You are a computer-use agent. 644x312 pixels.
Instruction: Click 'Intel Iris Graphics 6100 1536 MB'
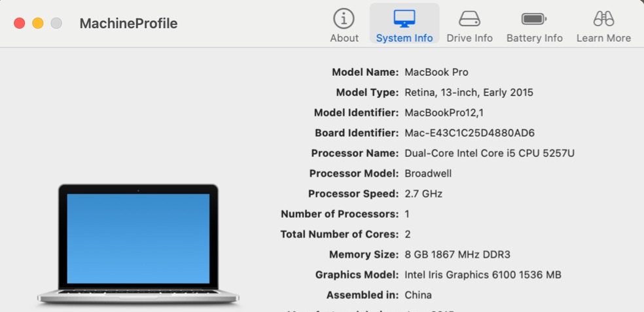(482, 275)
